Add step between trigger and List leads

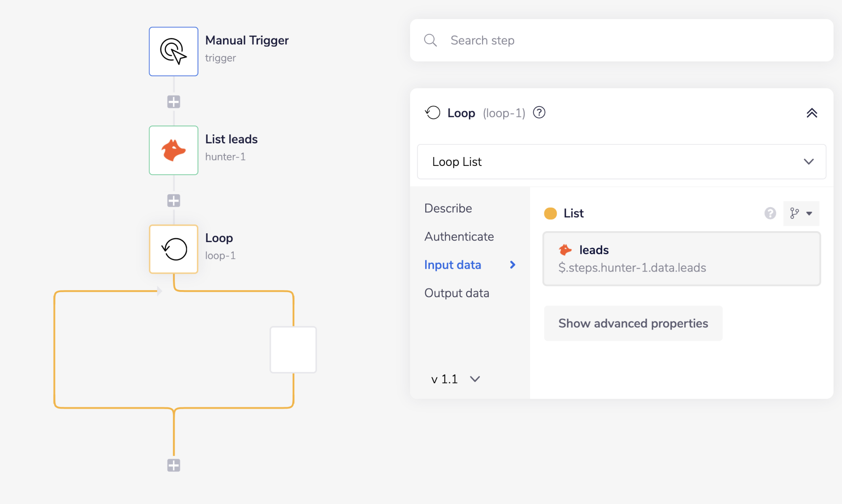[173, 101]
